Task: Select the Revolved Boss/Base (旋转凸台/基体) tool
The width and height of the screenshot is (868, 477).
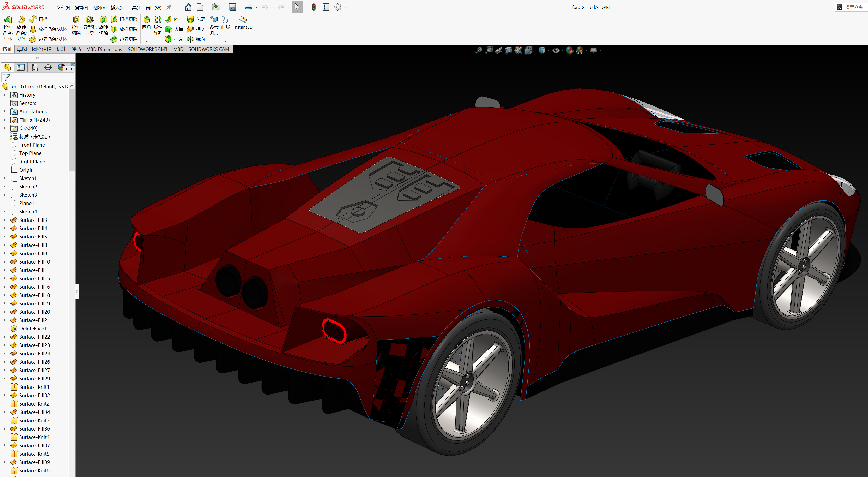Action: [x=21, y=29]
